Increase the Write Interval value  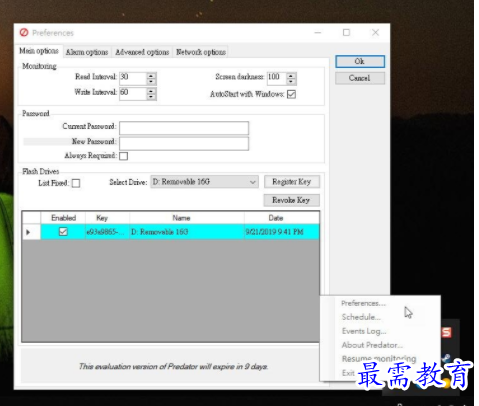151,91
